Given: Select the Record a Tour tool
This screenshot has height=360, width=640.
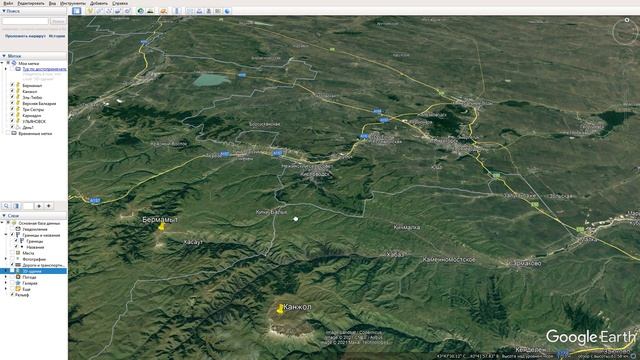Looking at the screenshot, I should tap(127, 11).
